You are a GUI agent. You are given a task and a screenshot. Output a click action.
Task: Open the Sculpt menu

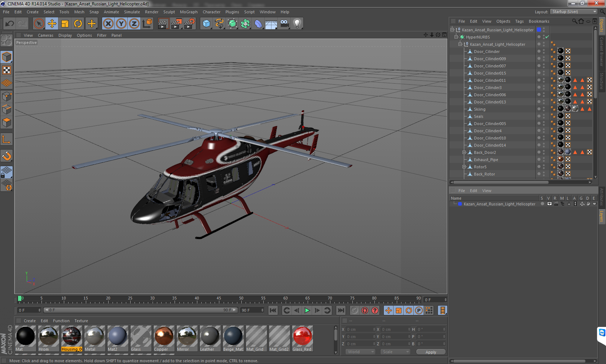169,12
